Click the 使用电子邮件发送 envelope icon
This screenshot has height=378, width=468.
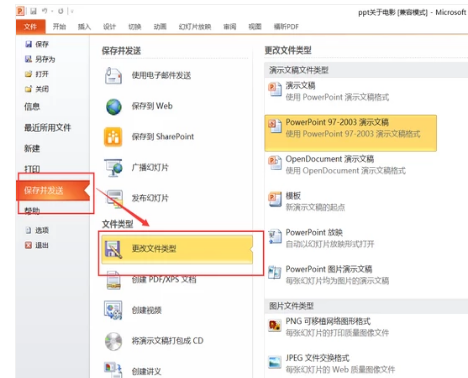(113, 76)
